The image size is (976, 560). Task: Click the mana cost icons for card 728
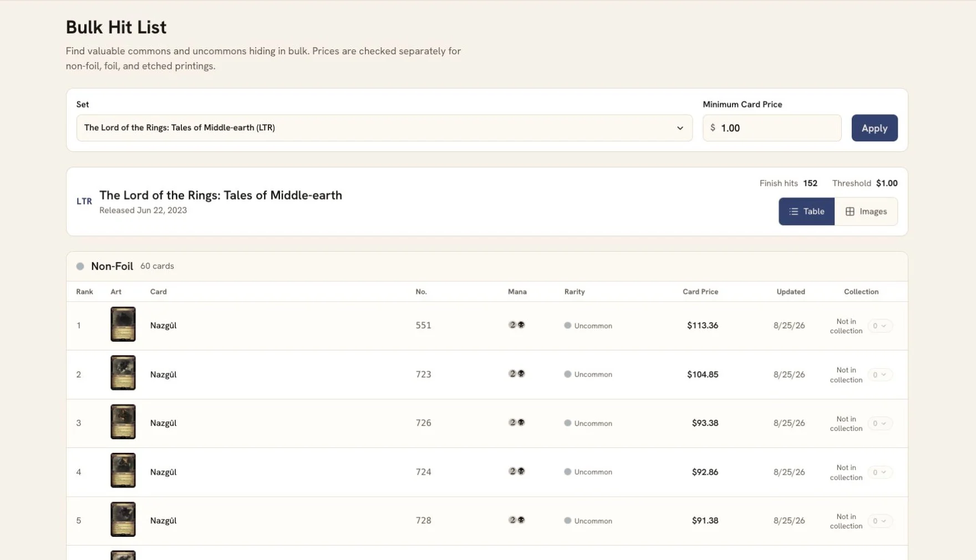coord(517,520)
